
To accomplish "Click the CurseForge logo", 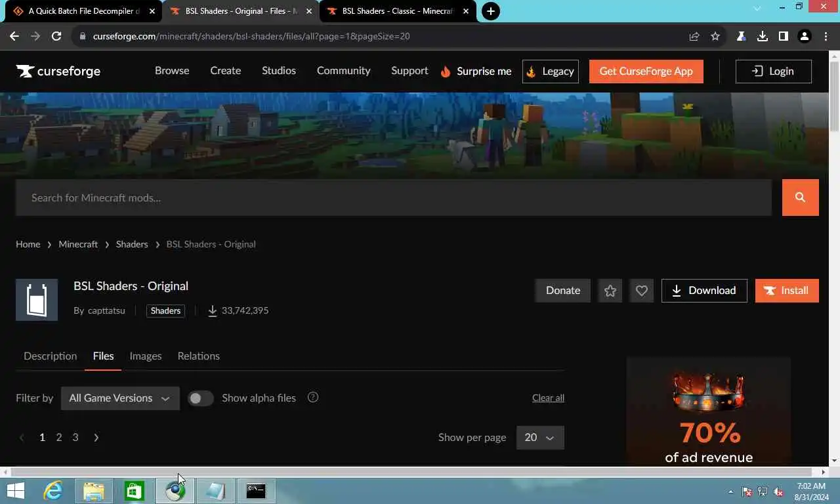I will click(58, 71).
